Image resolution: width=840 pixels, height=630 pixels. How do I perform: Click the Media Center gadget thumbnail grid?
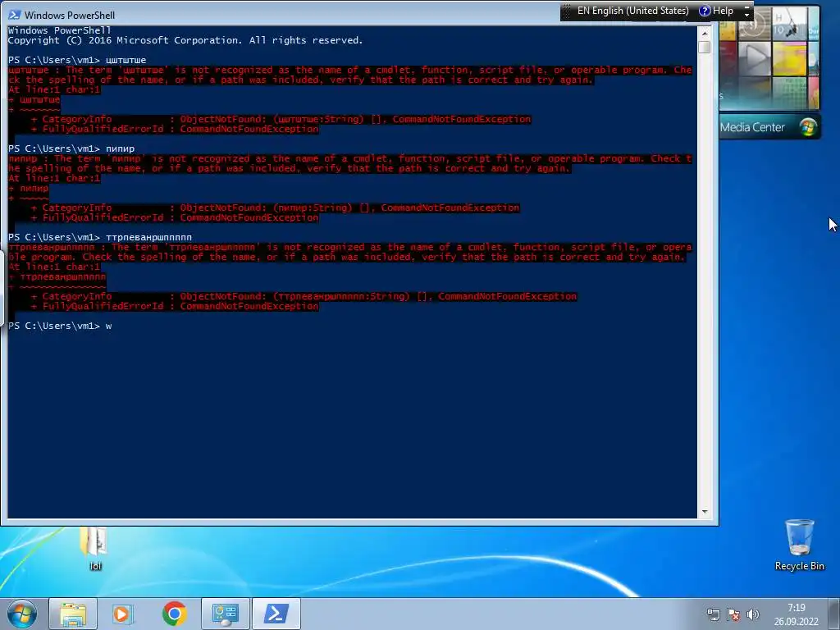(x=769, y=57)
